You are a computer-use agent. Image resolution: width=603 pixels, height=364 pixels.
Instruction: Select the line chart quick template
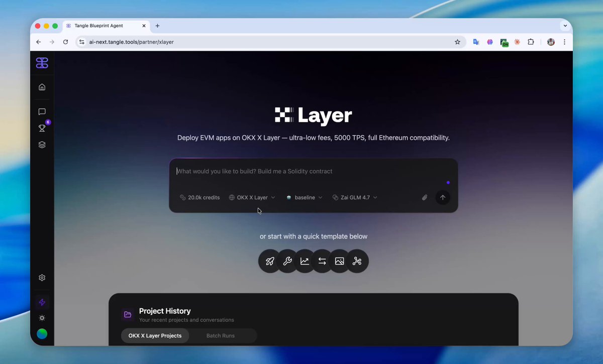305,261
